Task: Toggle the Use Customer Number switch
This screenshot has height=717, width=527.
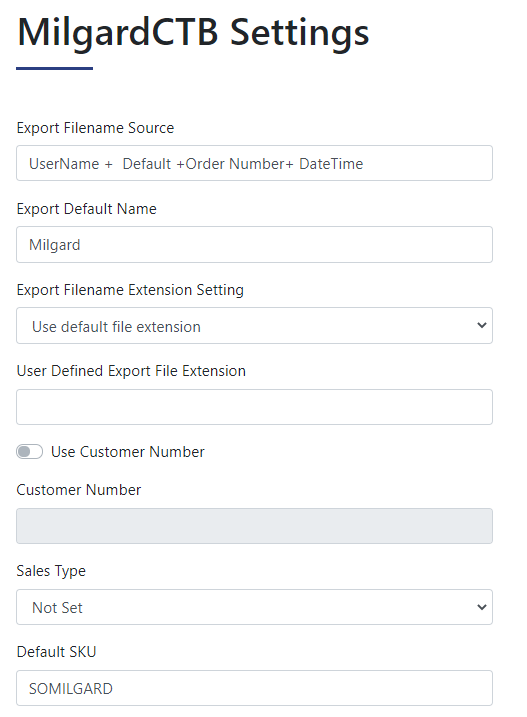Action: click(x=29, y=452)
